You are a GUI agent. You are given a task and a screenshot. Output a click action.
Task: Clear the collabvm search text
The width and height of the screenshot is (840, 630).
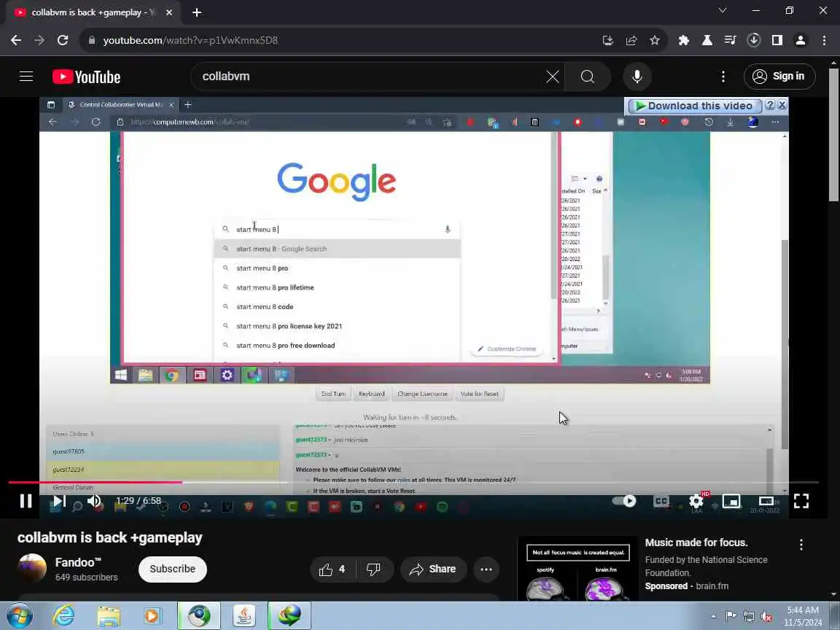pyautogui.click(x=552, y=77)
